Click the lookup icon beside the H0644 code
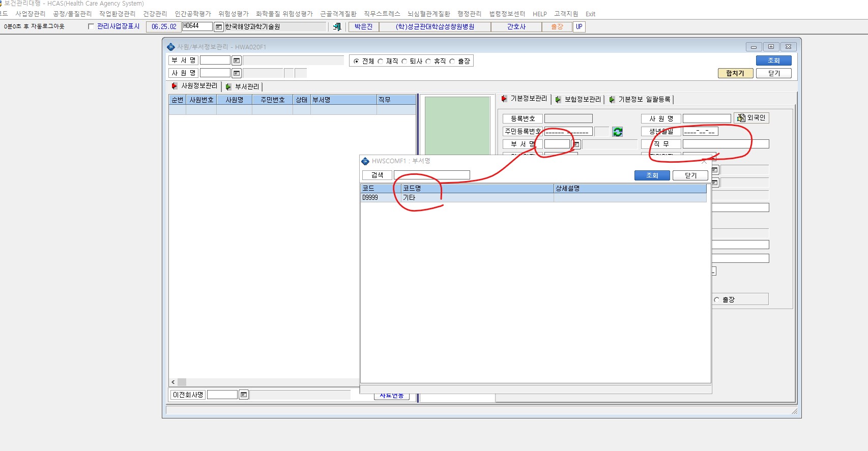868x451 pixels. (x=219, y=26)
